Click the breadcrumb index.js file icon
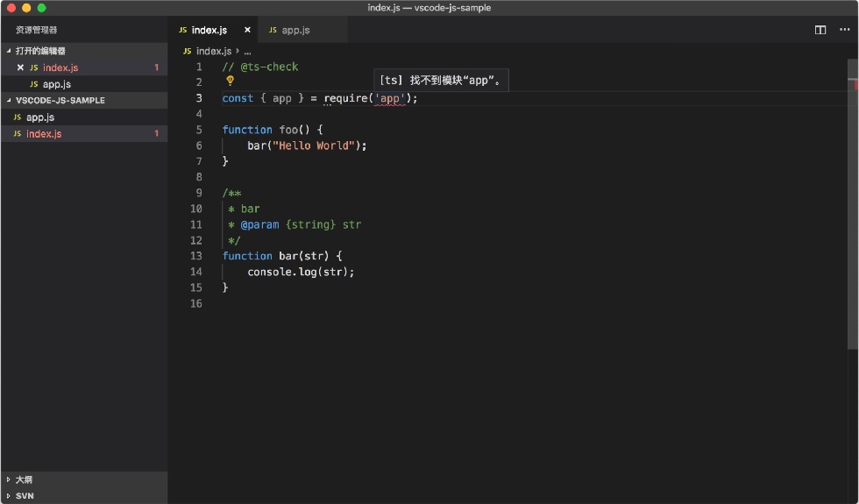Image resolution: width=859 pixels, height=504 pixels. (188, 51)
